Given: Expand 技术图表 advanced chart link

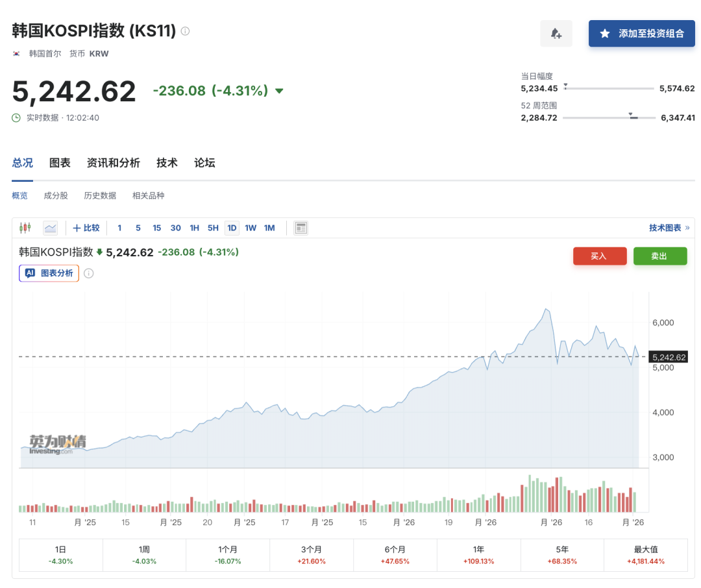Looking at the screenshot, I should [x=669, y=228].
